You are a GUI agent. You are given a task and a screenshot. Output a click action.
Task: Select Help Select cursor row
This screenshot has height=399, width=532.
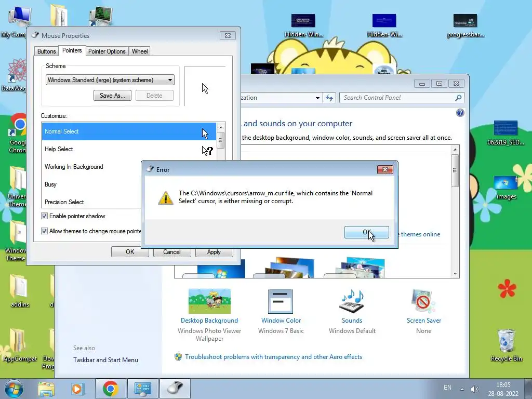click(129, 149)
